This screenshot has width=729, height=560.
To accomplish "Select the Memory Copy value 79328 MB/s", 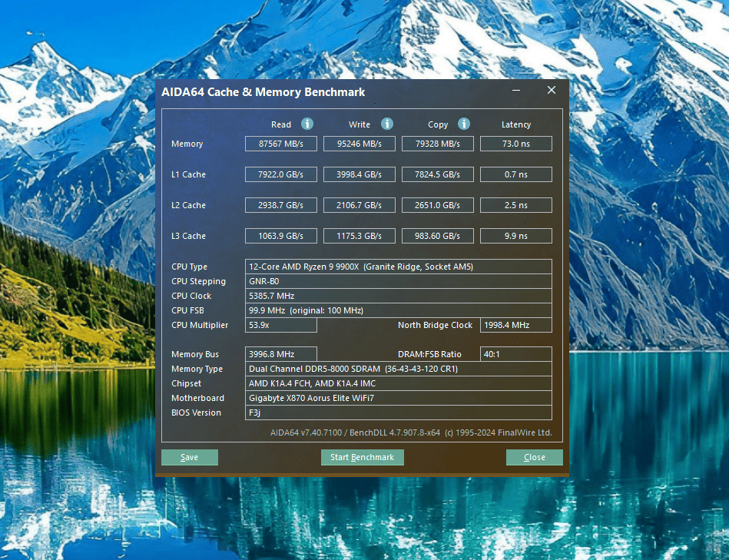I will [x=438, y=144].
